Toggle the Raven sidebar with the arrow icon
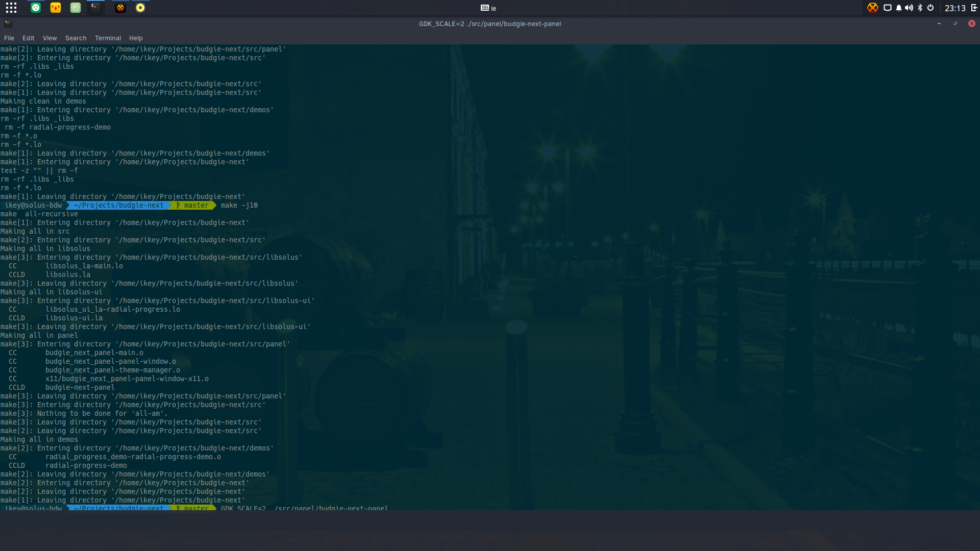The height and width of the screenshot is (551, 980). click(x=974, y=8)
